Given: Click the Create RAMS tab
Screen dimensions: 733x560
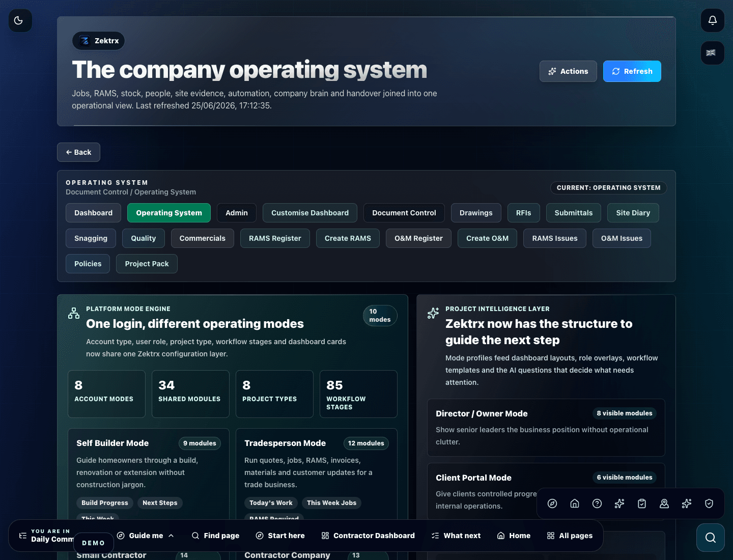Looking at the screenshot, I should tap(348, 238).
